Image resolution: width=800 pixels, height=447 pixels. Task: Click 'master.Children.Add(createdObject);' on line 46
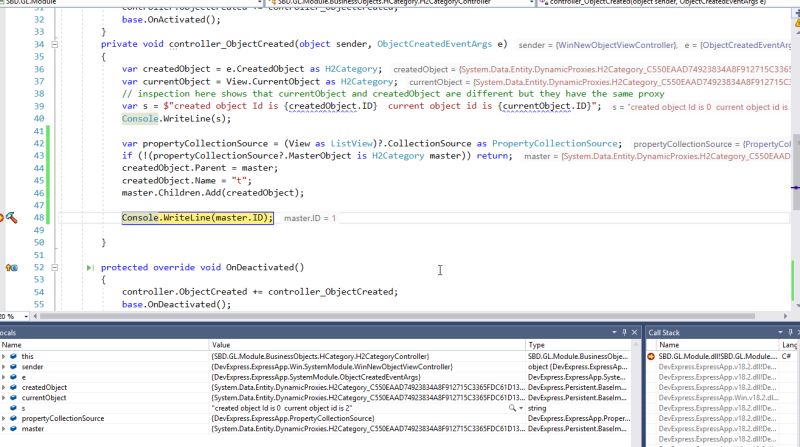tap(213, 193)
